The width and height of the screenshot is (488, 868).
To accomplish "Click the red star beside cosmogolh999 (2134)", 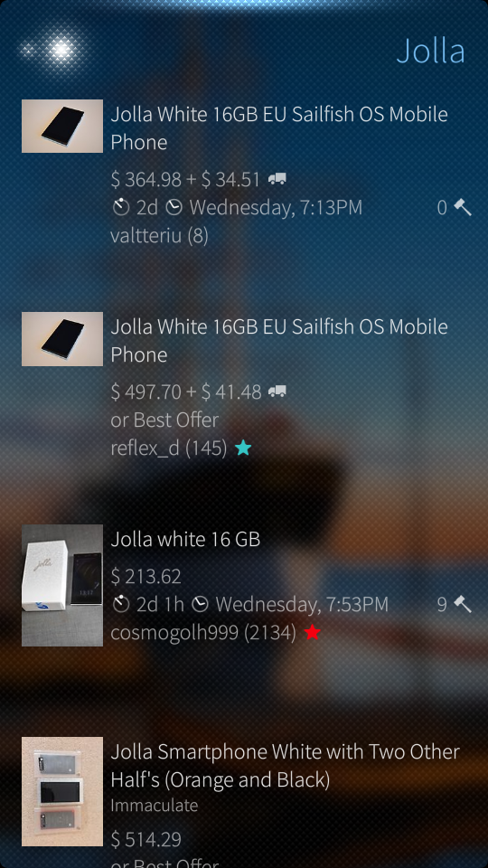I will click(312, 632).
